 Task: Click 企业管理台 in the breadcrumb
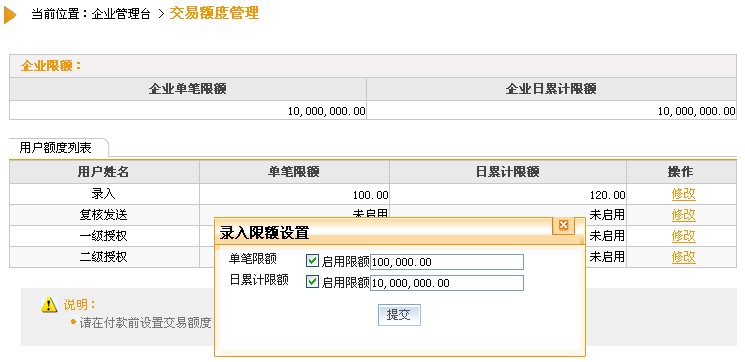coord(121,14)
